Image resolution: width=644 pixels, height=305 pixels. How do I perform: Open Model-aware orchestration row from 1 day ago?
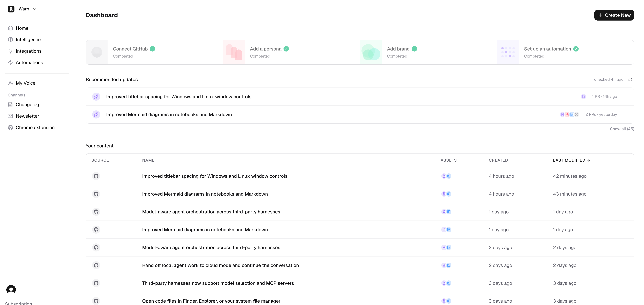pyautogui.click(x=360, y=212)
